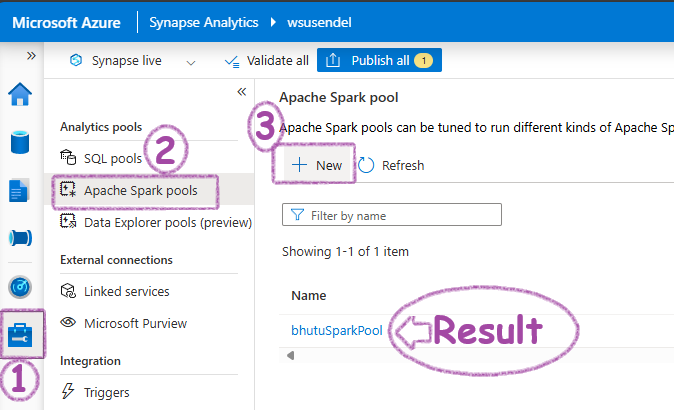Open the bhutuSparkPool link
674x410 pixels.
point(337,330)
